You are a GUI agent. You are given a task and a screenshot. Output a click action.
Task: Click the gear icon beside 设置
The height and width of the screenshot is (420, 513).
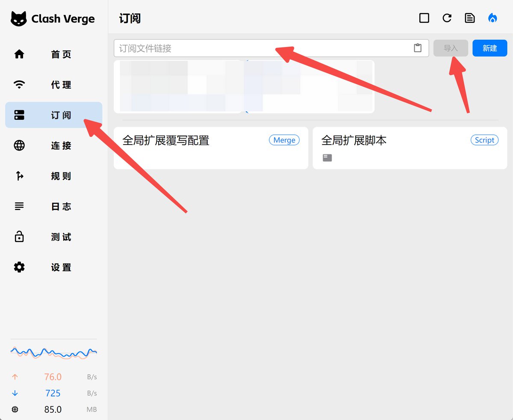[x=19, y=267]
